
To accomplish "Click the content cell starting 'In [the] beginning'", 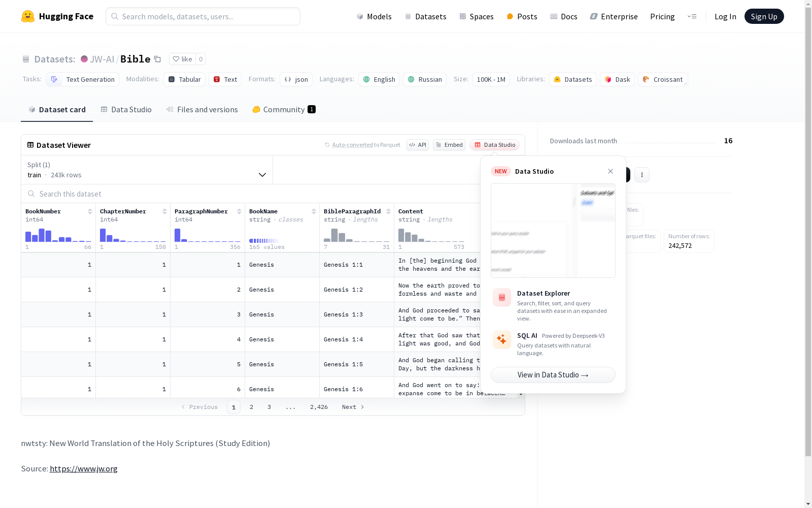I will [437, 265].
